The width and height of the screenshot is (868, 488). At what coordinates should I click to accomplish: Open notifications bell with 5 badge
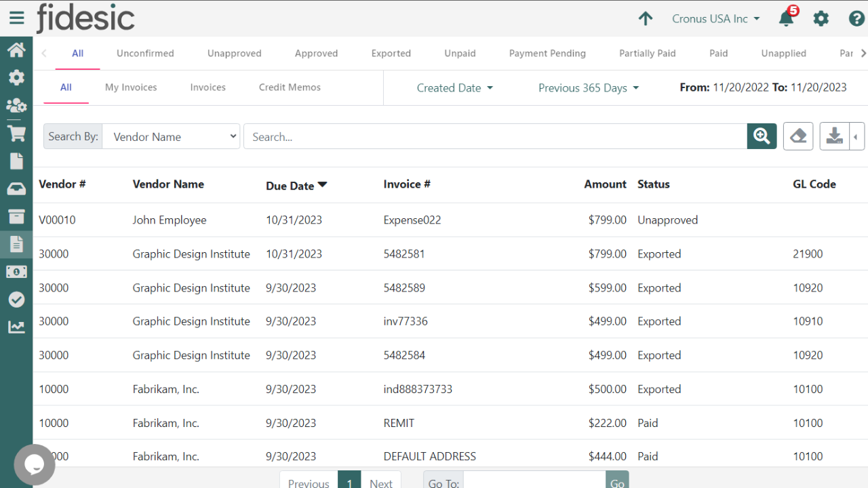(787, 18)
